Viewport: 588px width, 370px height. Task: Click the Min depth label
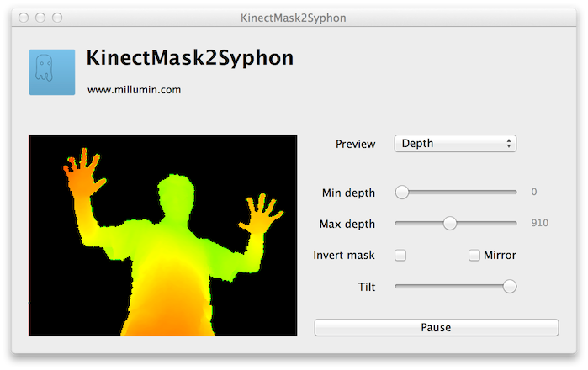click(348, 193)
